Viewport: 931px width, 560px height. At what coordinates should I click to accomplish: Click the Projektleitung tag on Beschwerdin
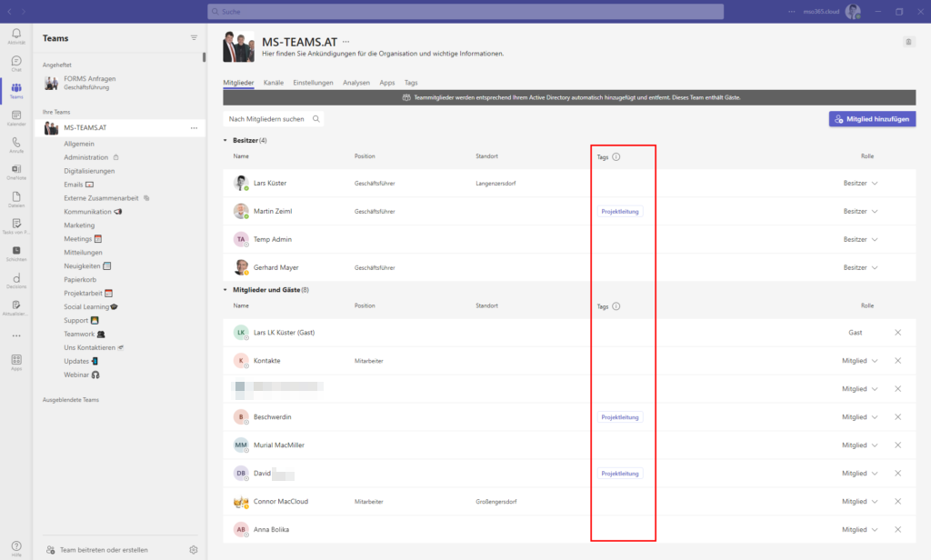(x=620, y=417)
